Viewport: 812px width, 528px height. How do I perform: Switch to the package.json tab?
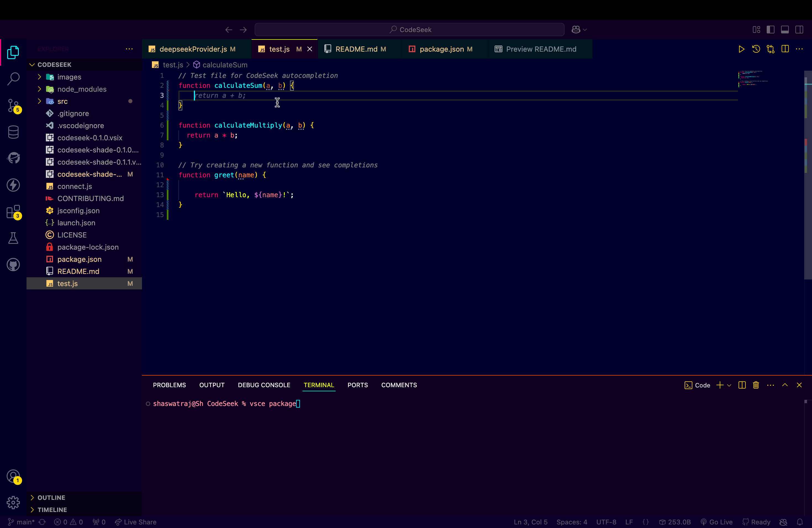click(441, 49)
